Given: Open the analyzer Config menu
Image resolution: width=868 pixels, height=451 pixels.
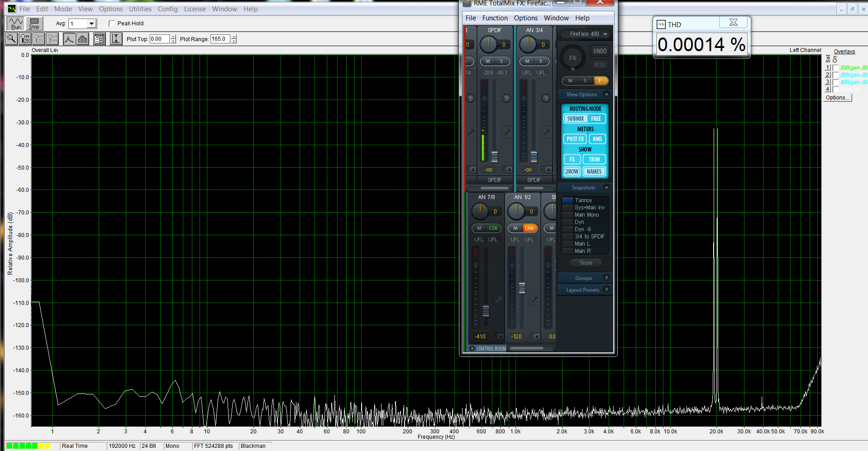Looking at the screenshot, I should 167,9.
